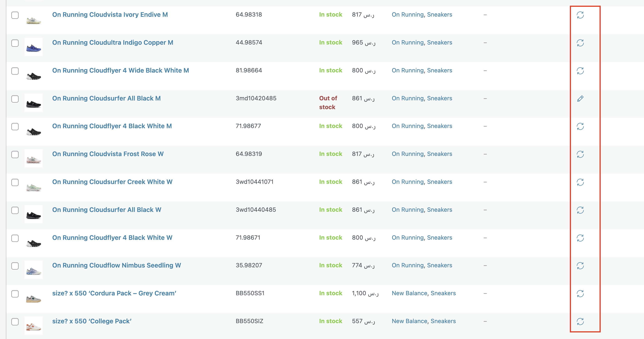
Task: Click sync icon for Cloudsurfer All Black W
Action: pyautogui.click(x=580, y=210)
